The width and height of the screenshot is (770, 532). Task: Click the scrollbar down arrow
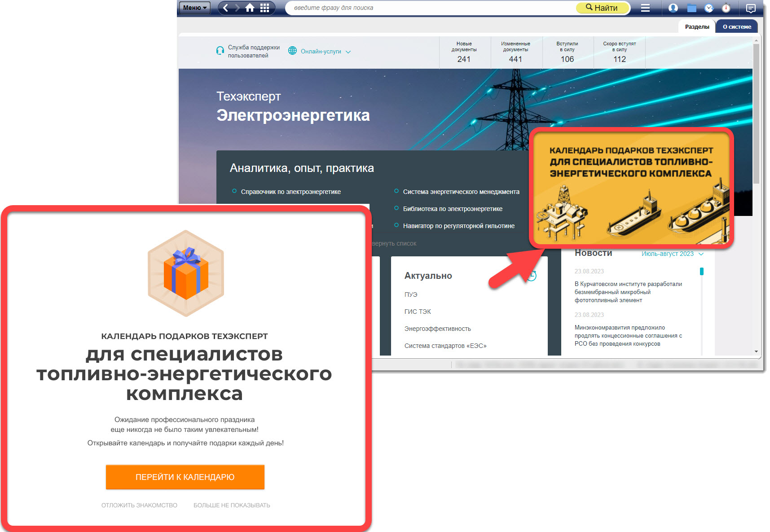coord(756,352)
